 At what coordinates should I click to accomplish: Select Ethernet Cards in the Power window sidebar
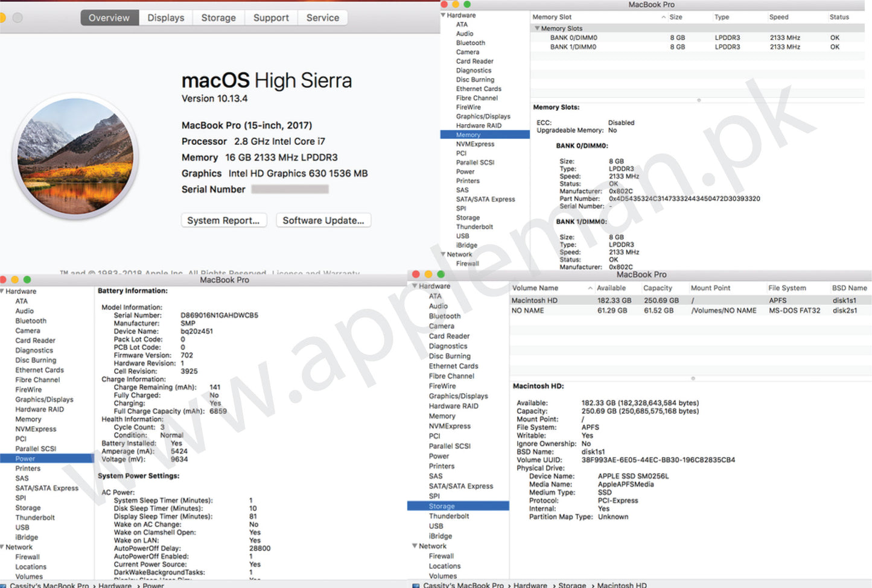39,370
